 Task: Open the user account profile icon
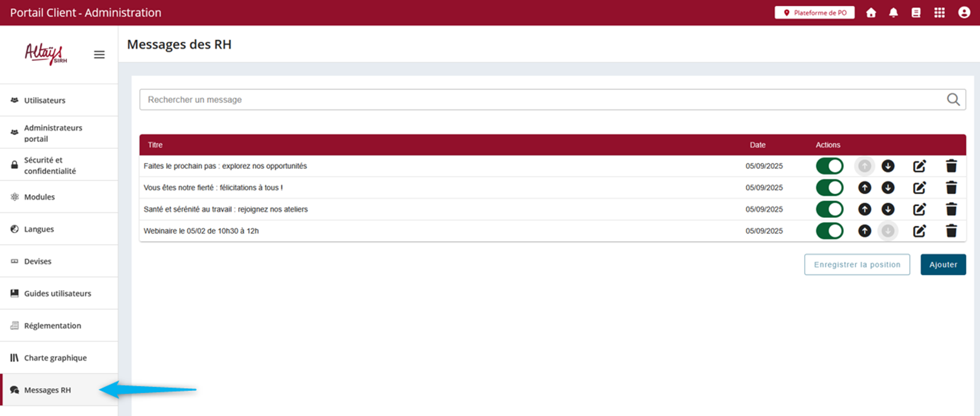964,13
